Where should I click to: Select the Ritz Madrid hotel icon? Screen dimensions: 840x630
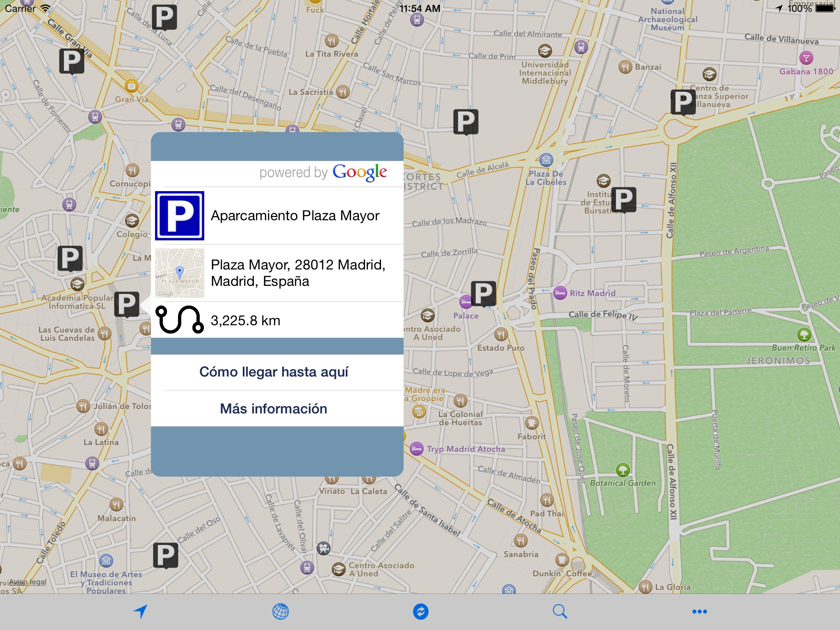coord(560,293)
